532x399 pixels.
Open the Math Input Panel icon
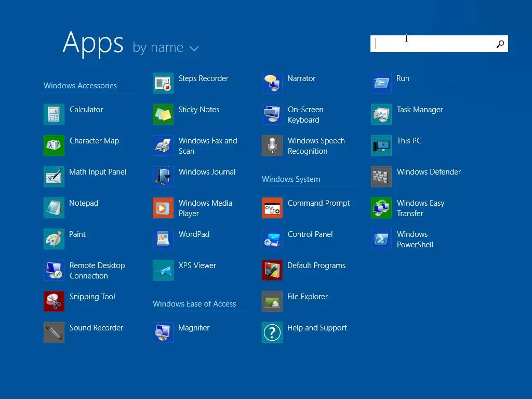pos(54,177)
